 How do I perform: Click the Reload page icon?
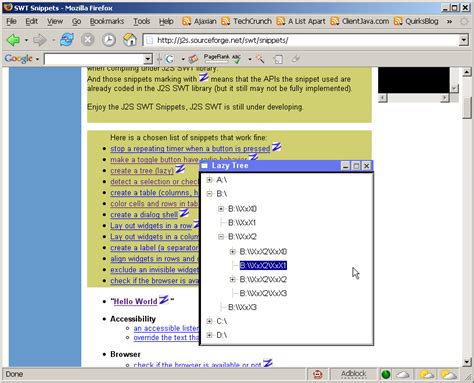(x=67, y=40)
